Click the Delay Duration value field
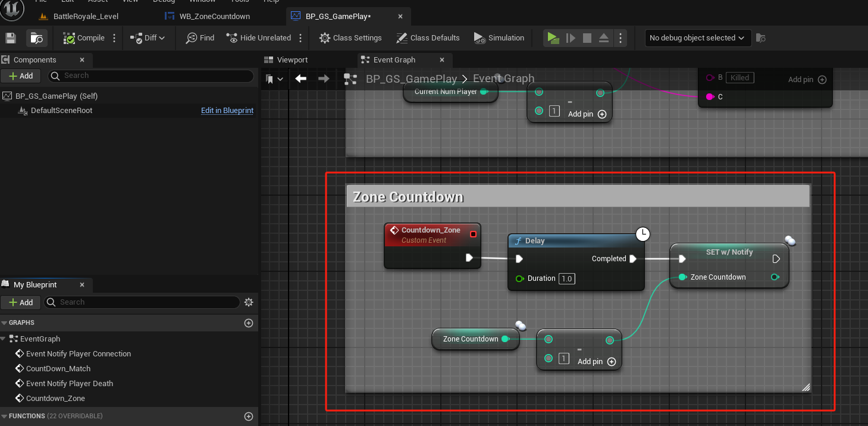 [566, 278]
